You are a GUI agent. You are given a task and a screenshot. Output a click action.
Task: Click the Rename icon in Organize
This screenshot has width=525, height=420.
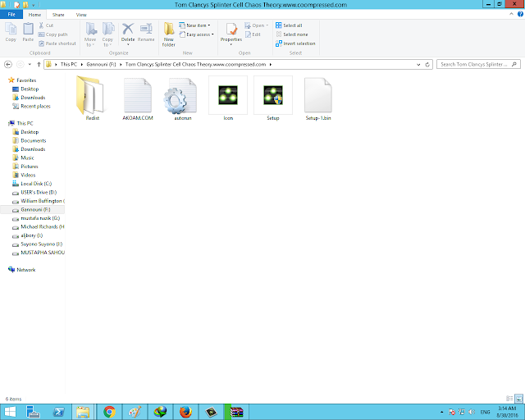pos(146,30)
